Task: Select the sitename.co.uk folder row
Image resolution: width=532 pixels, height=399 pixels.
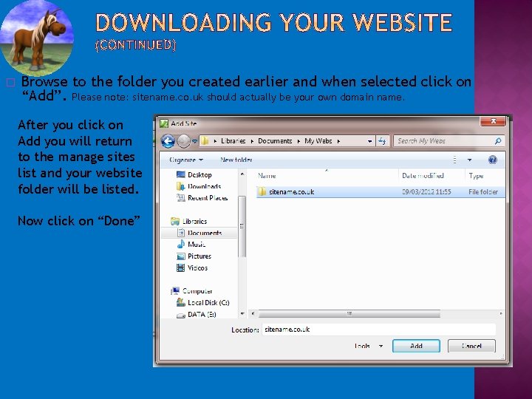Action: point(381,192)
